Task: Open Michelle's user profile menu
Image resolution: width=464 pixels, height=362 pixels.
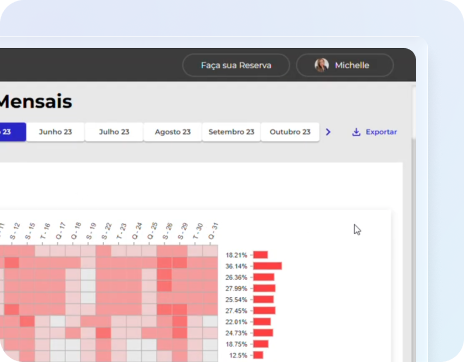Action: (345, 65)
